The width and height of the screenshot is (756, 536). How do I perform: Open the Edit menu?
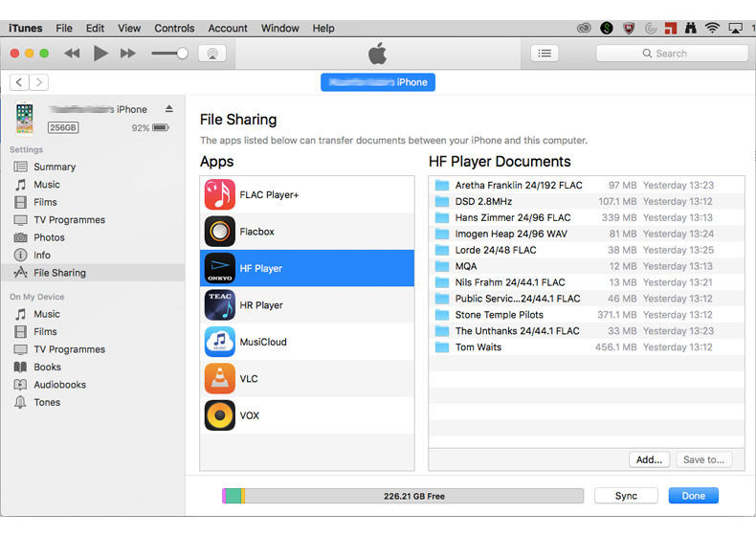coord(95,28)
